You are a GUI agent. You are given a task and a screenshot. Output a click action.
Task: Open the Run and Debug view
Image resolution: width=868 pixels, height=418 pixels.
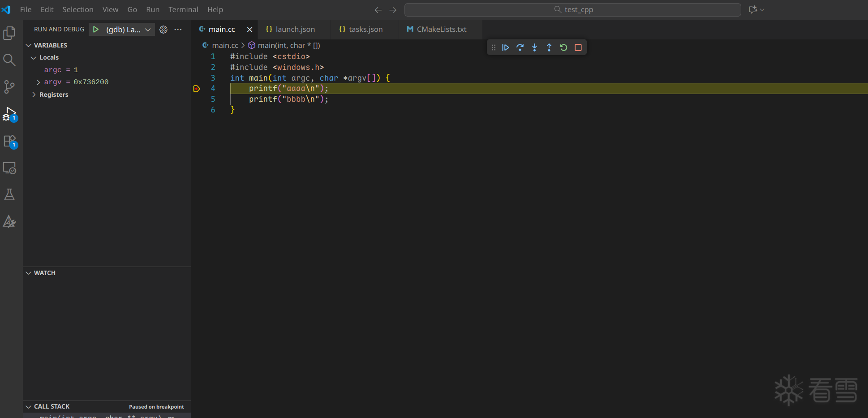point(9,114)
